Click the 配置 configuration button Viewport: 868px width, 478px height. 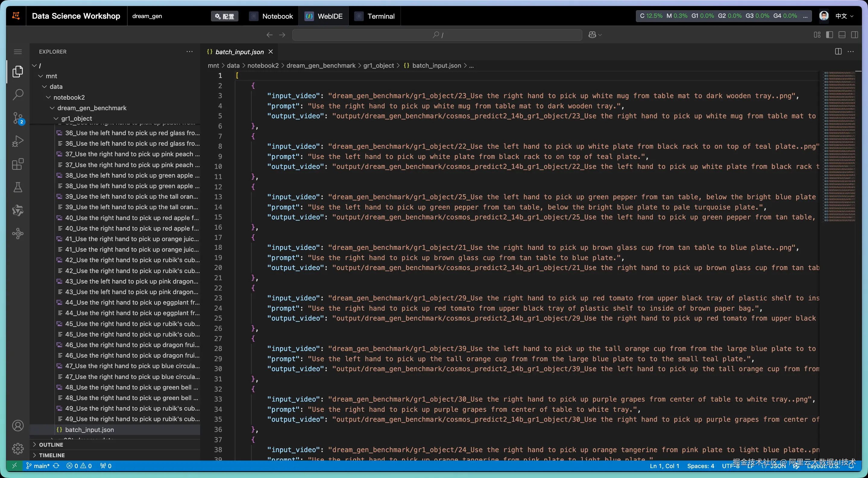[x=225, y=16]
